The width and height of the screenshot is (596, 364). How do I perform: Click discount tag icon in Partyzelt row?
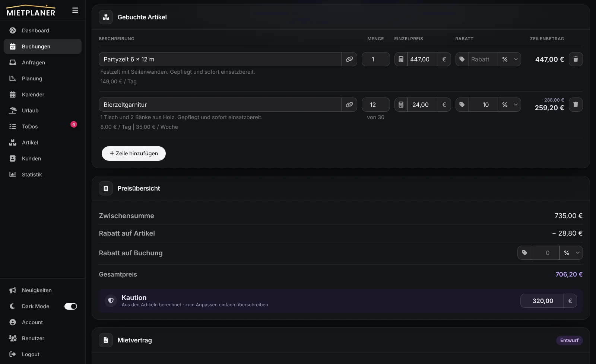pyautogui.click(x=462, y=59)
